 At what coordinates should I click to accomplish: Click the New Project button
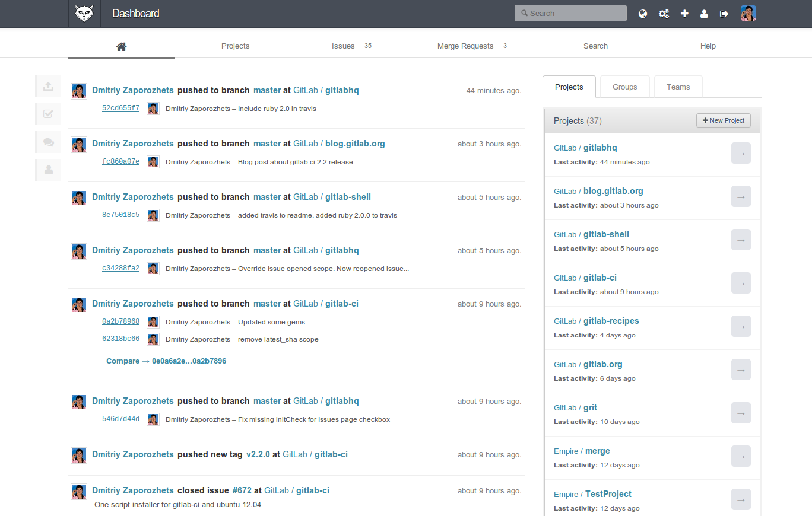tap(723, 120)
